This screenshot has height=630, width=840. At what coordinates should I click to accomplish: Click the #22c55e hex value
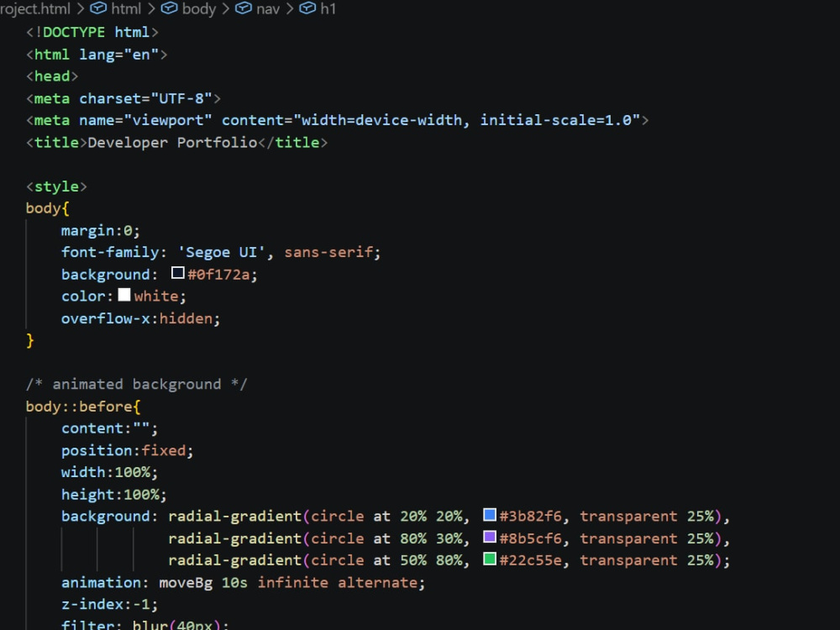(x=530, y=560)
